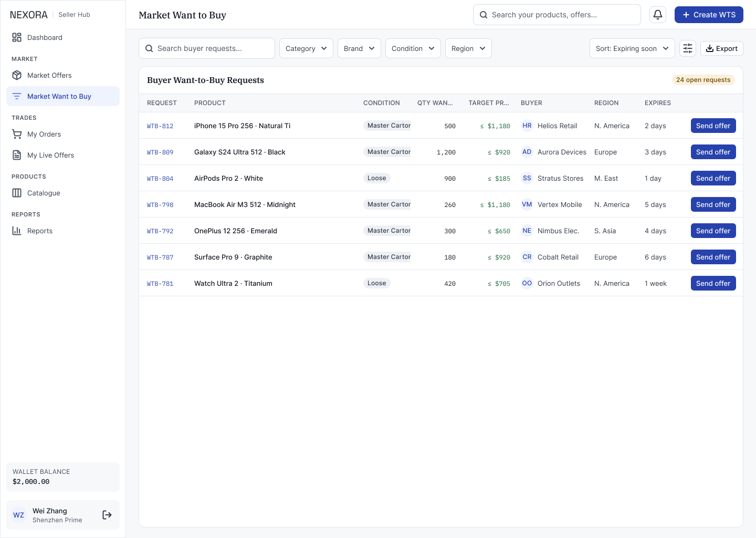The image size is (756, 538).
Task: Click the Wei Zhang user name
Action: [x=50, y=511]
